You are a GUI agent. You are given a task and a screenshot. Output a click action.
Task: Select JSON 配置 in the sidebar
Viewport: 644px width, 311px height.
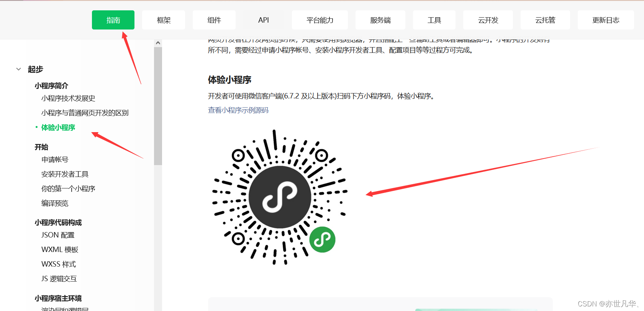click(58, 235)
